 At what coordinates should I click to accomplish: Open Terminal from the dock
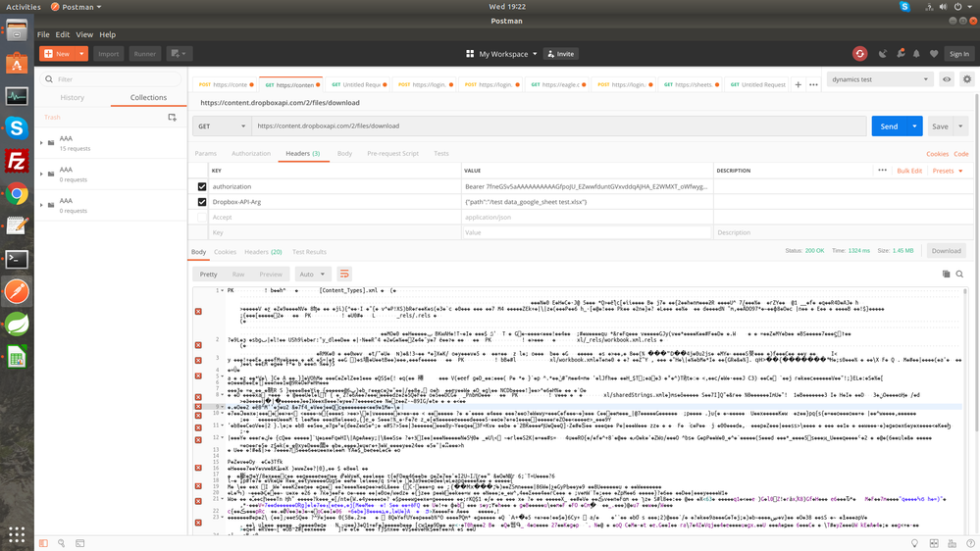[x=17, y=259]
